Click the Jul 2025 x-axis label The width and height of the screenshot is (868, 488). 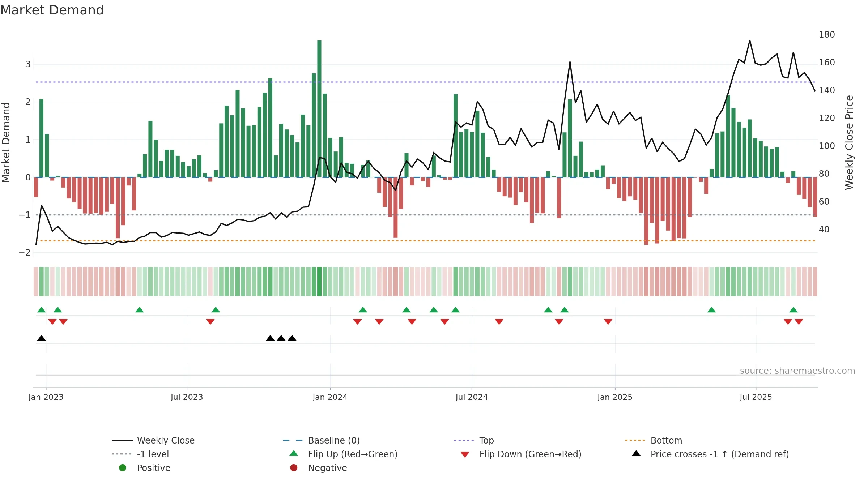756,397
